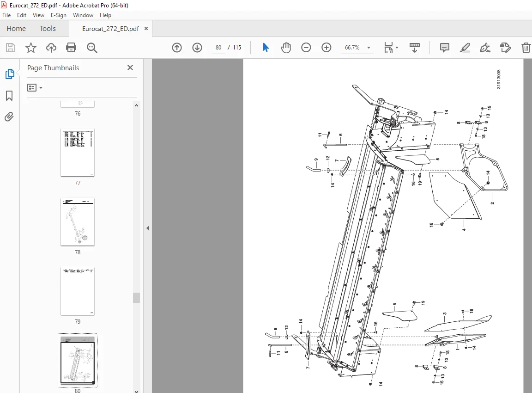The width and height of the screenshot is (532, 393).
Task: Click the Delete trash icon
Action: click(526, 48)
